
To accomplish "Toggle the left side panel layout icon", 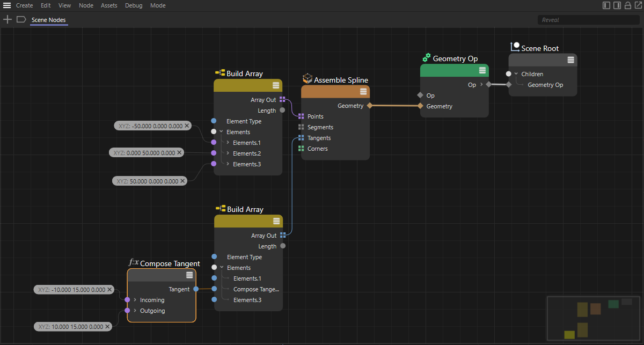I will coord(606,5).
